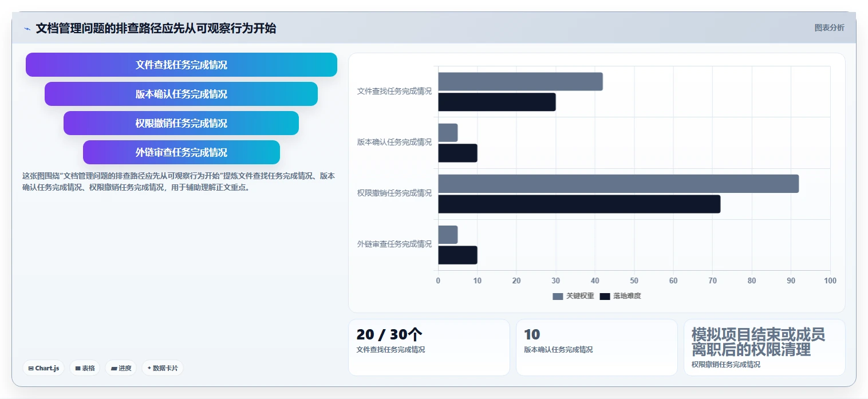
Task: Click chart axis label 版本确认任务完成情况
Action: click(x=394, y=142)
